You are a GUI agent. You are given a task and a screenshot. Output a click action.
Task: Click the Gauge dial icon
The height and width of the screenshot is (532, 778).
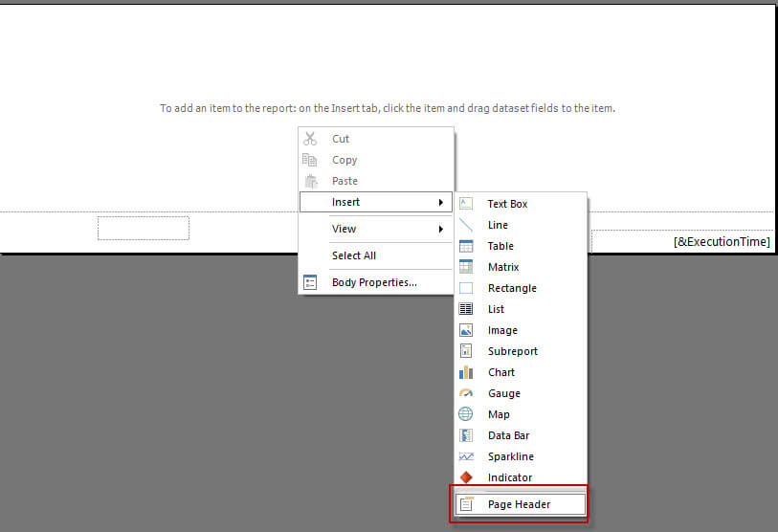pos(466,393)
